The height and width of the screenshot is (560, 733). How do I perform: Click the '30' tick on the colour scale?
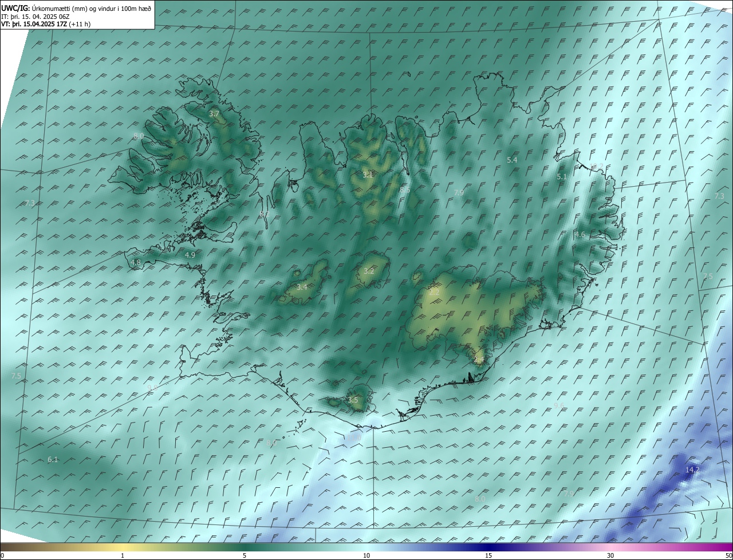coord(610,556)
